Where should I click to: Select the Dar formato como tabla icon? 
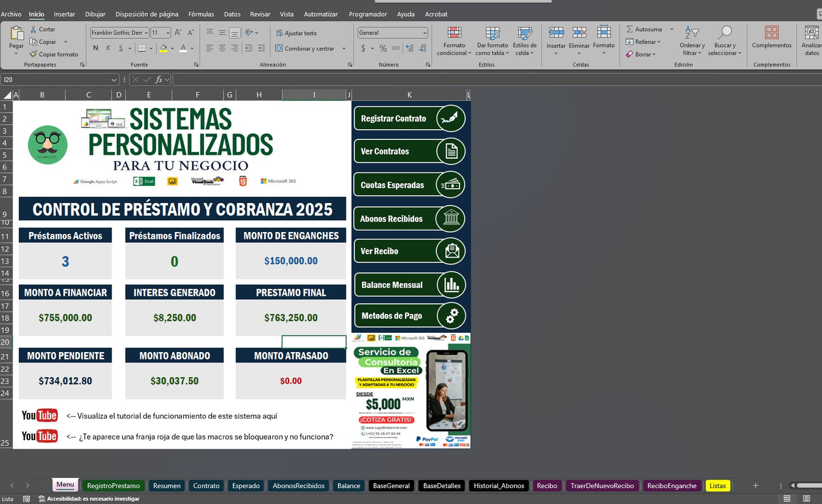pyautogui.click(x=491, y=33)
